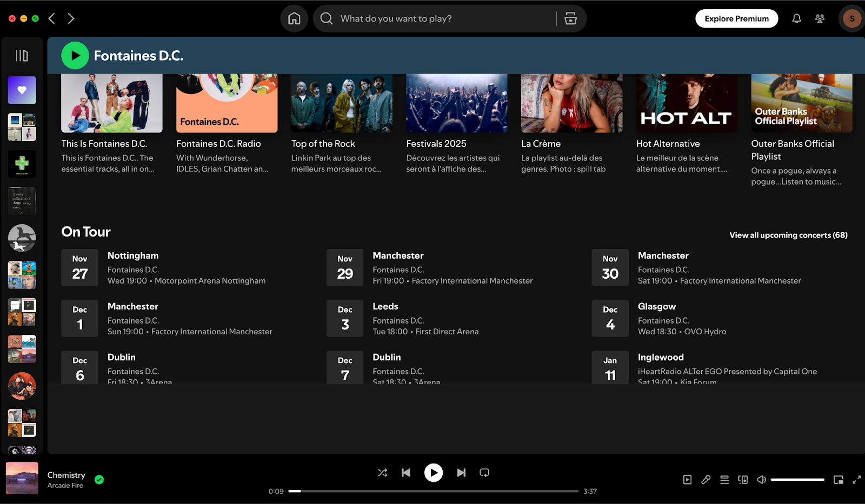Skip to the next track

[461, 473]
